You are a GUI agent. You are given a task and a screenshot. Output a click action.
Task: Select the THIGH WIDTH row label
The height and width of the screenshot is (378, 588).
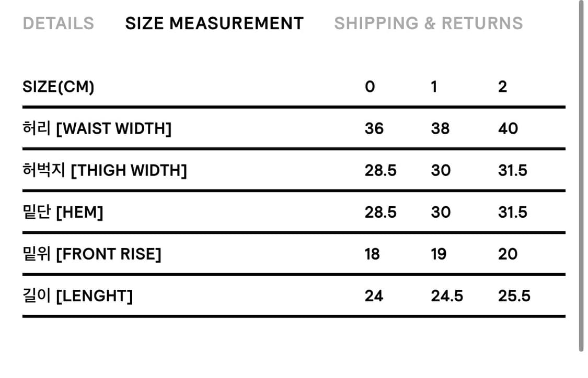105,170
